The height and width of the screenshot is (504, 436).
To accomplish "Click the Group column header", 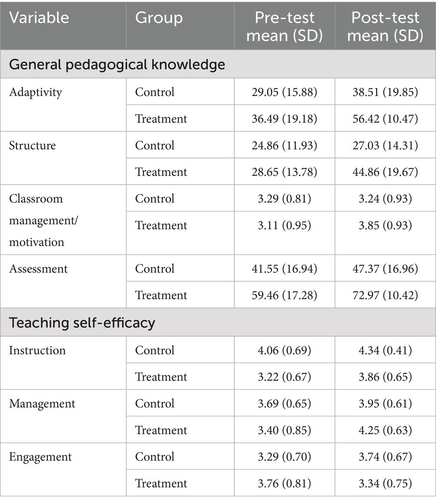I will click(x=159, y=18).
